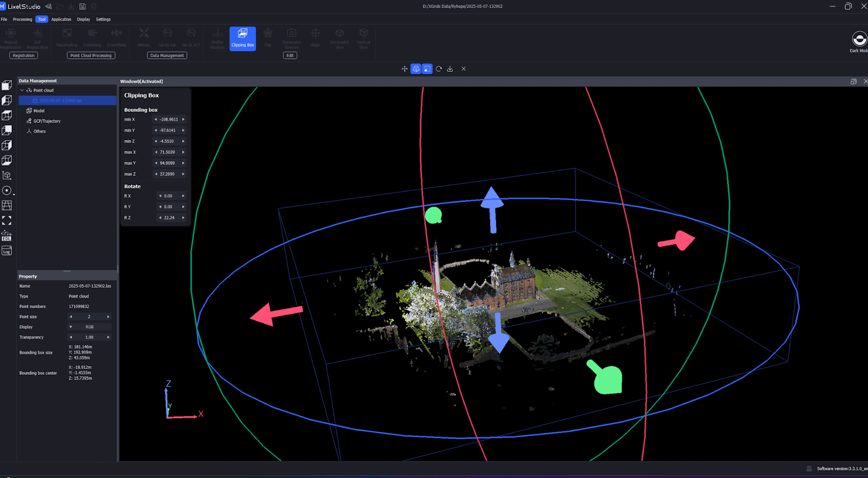Viewport: 868px width, 478px height.
Task: Open the dropdown arrow beside the circle icon
Action: (x=14, y=195)
